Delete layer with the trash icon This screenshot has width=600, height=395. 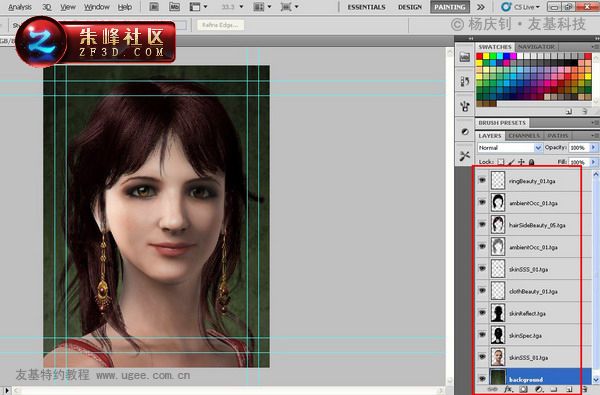(585, 389)
